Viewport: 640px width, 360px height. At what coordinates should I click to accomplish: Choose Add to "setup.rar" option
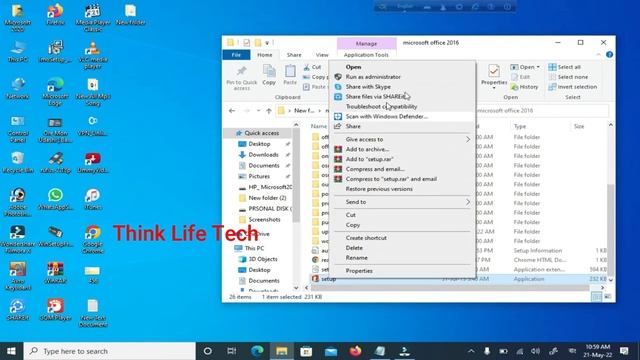tap(369, 159)
